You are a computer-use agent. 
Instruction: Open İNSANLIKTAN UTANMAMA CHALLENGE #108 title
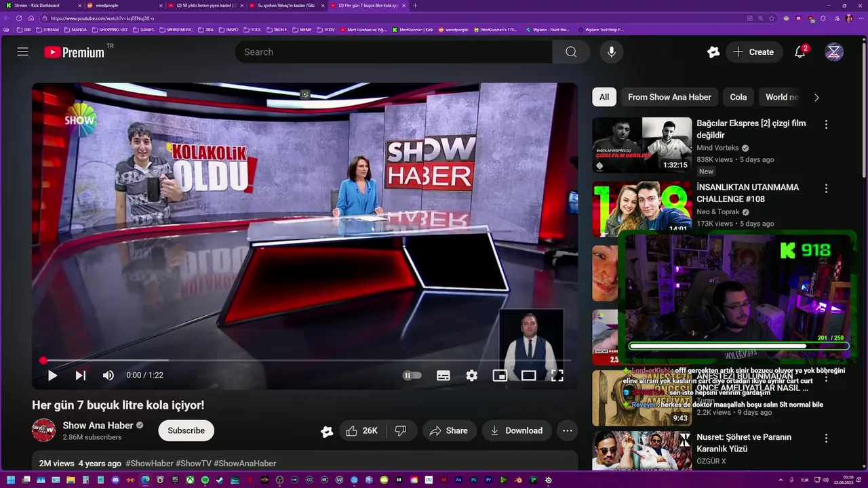pyautogui.click(x=748, y=193)
